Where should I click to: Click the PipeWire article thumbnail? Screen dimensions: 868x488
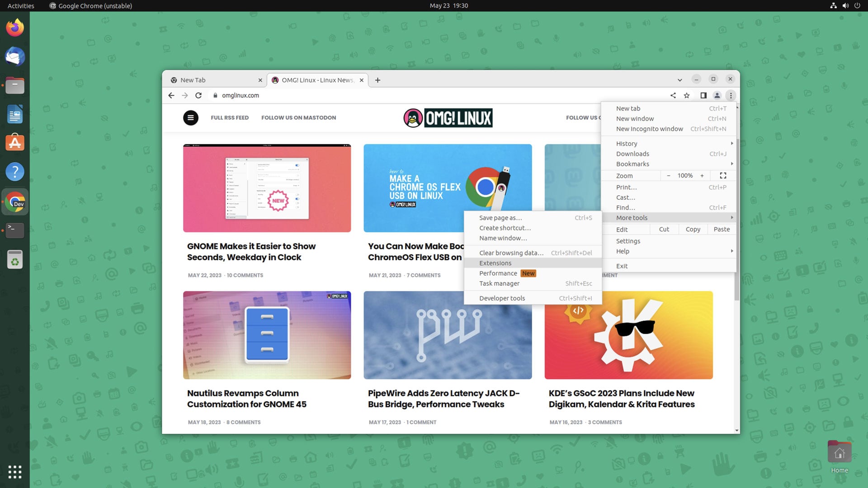point(448,335)
